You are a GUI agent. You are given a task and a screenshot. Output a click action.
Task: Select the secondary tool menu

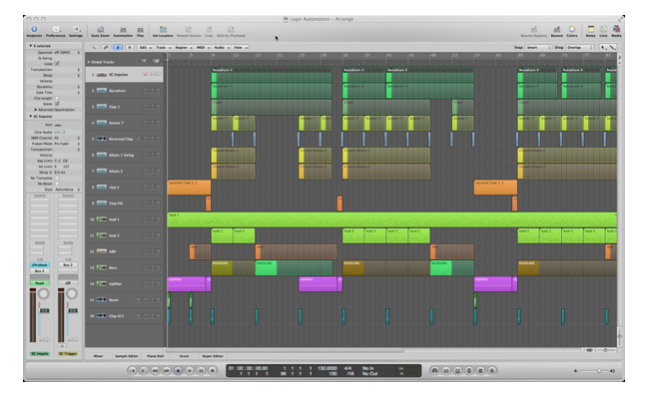pyautogui.click(x=612, y=48)
